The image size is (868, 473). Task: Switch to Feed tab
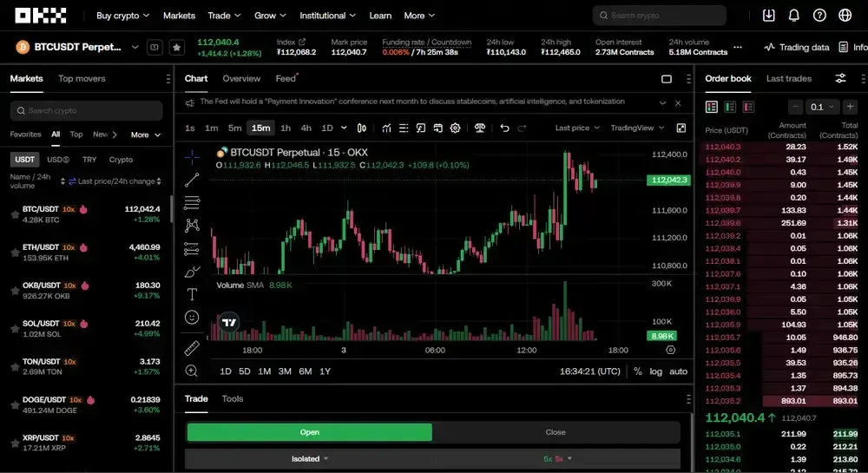click(x=286, y=79)
